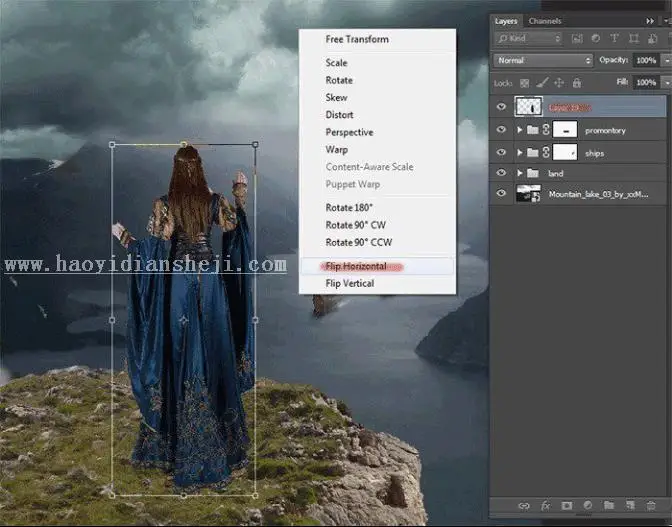
Task: Click the Opacity 100% value field
Action: 646,60
